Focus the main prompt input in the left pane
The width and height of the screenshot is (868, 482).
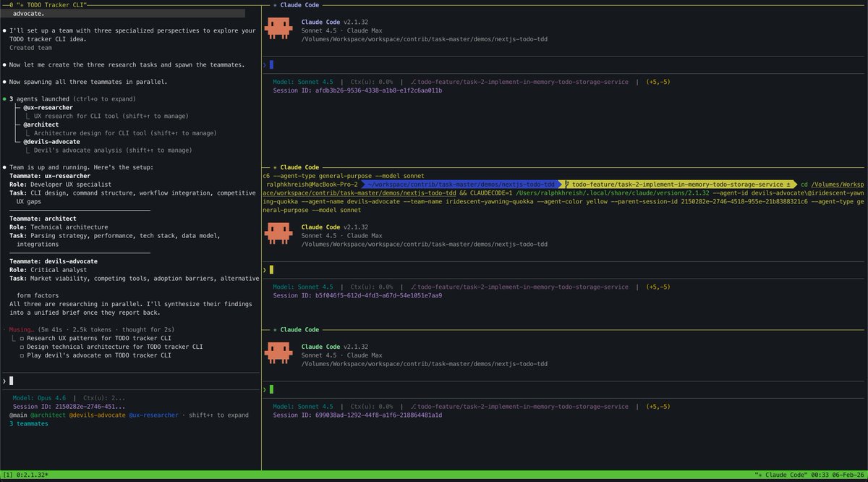[x=130, y=380]
